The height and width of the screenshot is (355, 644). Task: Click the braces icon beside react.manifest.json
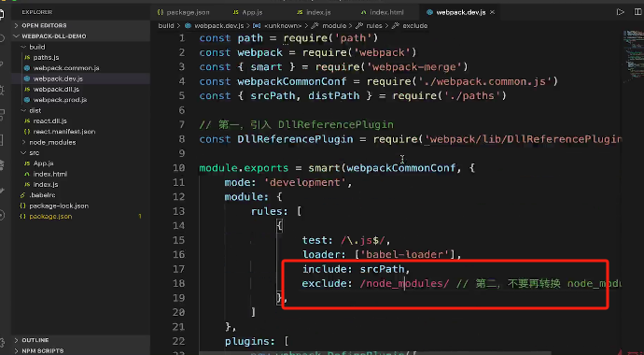click(x=27, y=132)
